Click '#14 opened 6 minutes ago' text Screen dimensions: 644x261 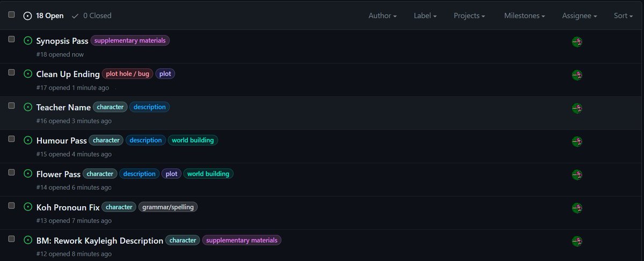(74, 187)
